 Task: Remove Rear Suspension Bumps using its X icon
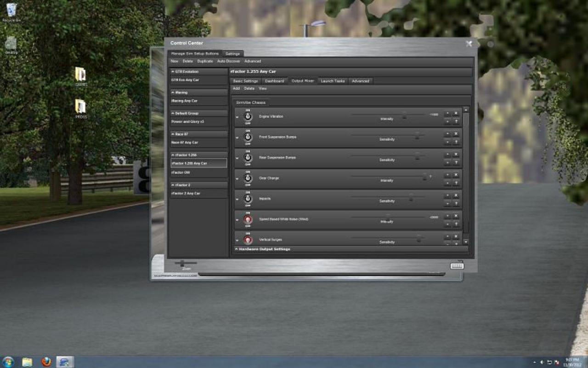point(456,155)
